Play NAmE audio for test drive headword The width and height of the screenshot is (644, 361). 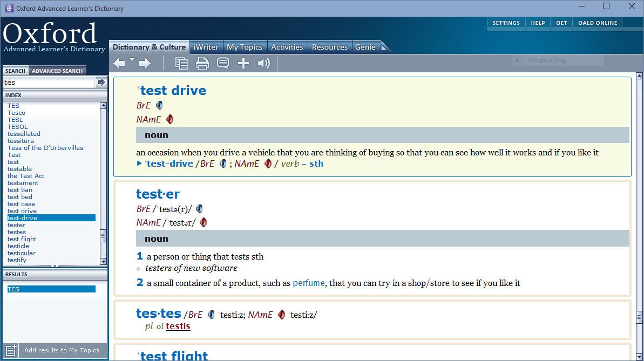pos(170,119)
